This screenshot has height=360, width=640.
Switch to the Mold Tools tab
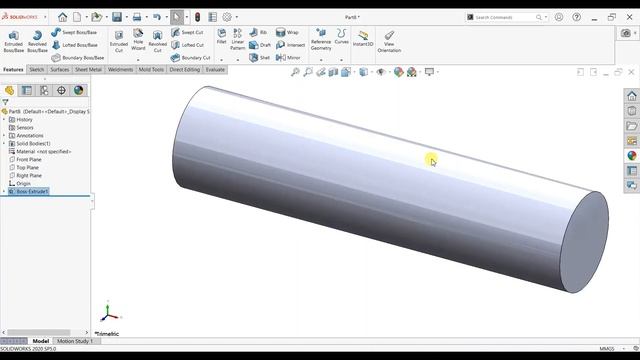coord(151,69)
